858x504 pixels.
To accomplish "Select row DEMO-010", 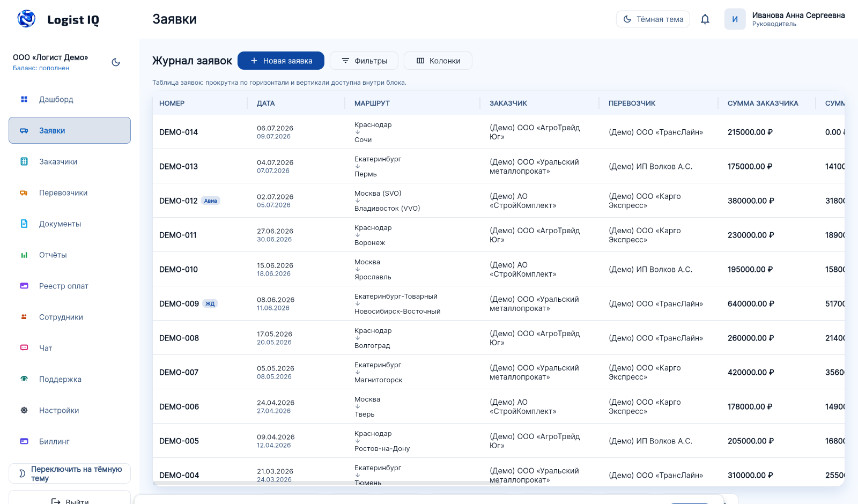I will (499, 269).
